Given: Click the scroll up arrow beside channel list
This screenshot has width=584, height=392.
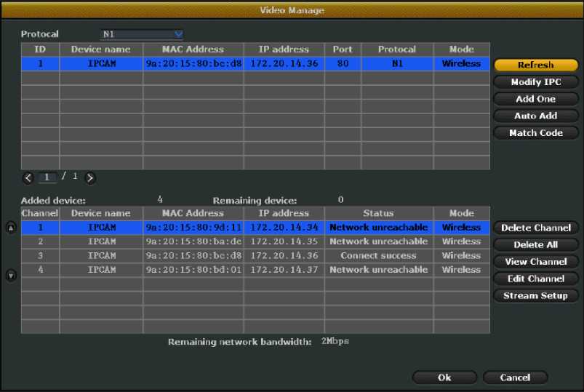Looking at the screenshot, I should (x=11, y=228).
